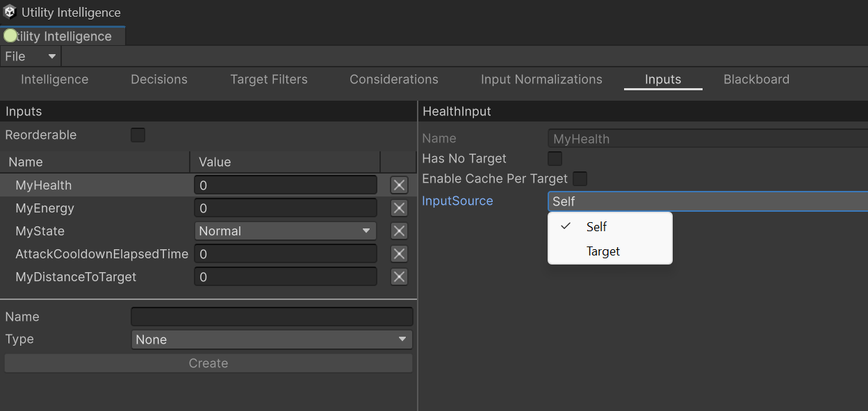Click the Create button
The height and width of the screenshot is (411, 868).
tap(208, 363)
